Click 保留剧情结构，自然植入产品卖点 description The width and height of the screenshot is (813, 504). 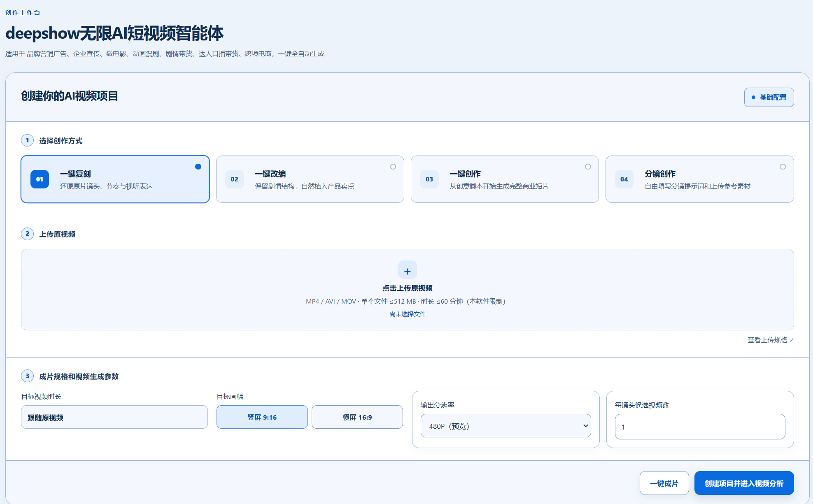pos(304,186)
